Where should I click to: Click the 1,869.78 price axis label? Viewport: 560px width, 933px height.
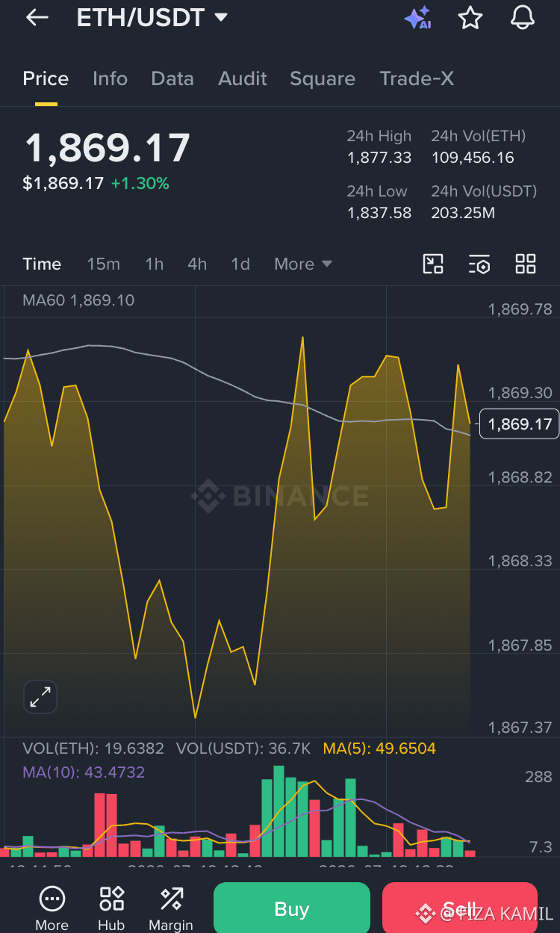click(520, 309)
